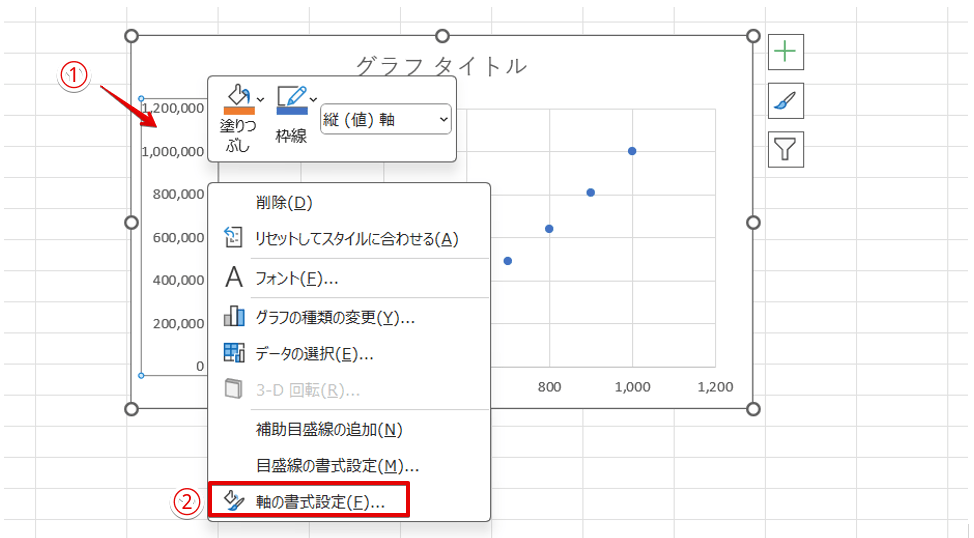The width and height of the screenshot is (974, 538).
Task: Click the 1,000 horizontal axis label
Action: (x=632, y=387)
